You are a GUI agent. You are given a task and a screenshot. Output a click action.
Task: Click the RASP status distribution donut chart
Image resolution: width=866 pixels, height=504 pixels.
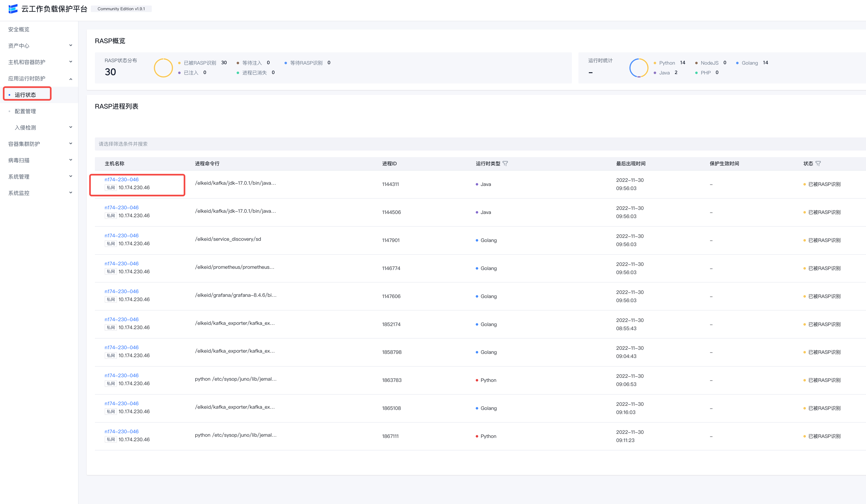pos(163,68)
